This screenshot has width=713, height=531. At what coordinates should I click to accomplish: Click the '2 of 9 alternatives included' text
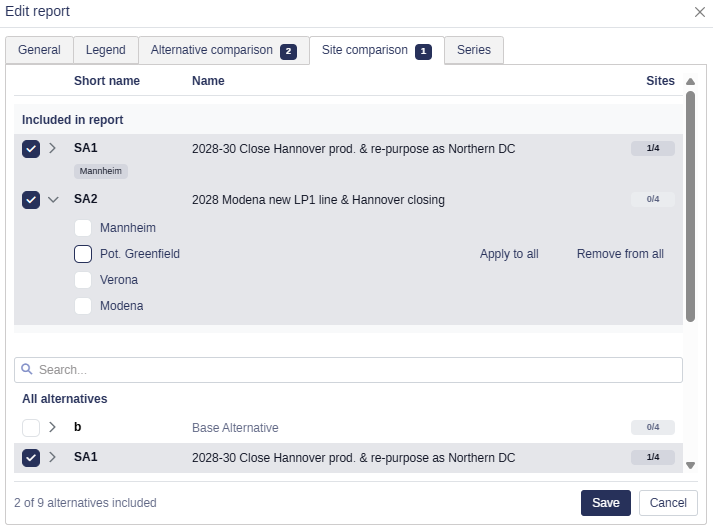(85, 503)
